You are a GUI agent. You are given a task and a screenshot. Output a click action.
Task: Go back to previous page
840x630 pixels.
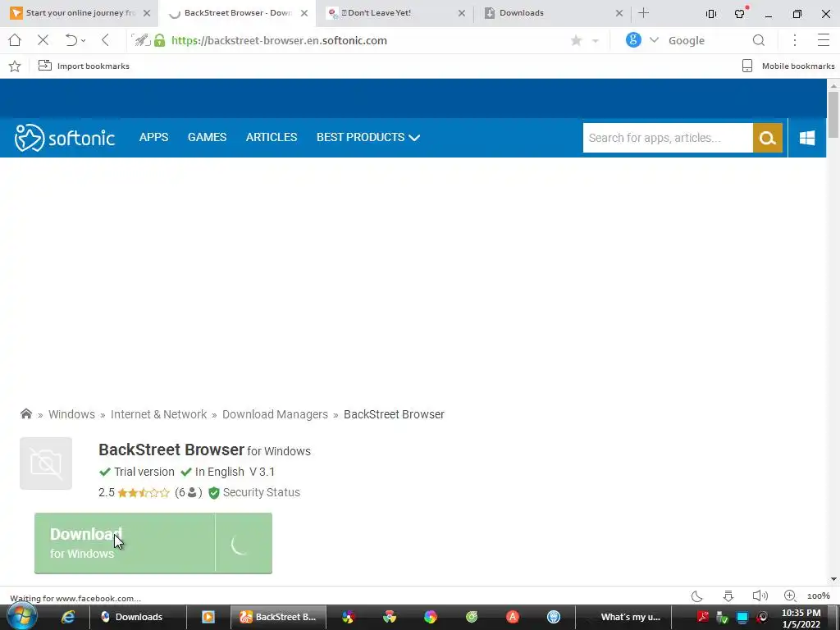[106, 40]
